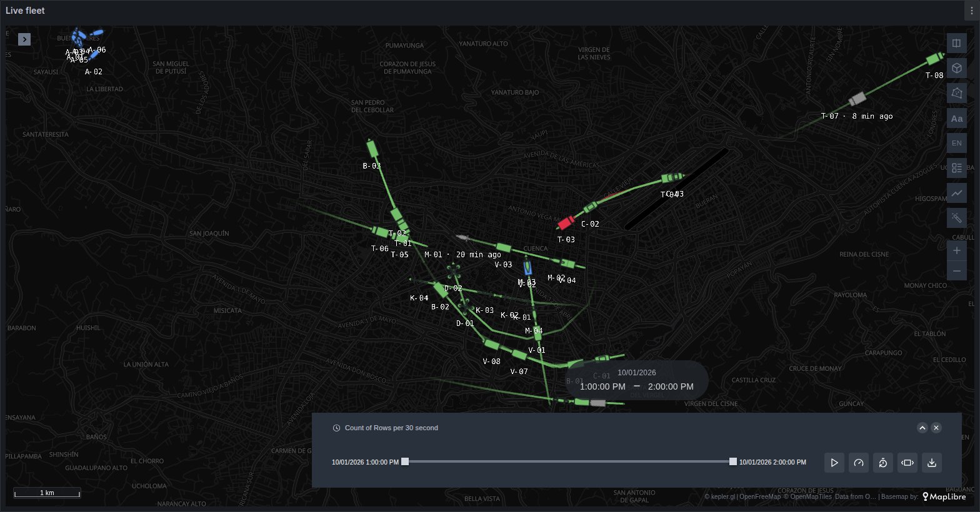Toggle 3D map perspective cube icon
980x512 pixels.
pos(956,68)
